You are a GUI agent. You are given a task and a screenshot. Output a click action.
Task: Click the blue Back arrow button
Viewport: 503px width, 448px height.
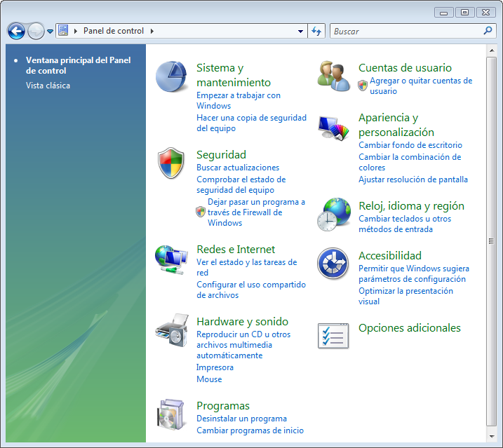point(16,31)
